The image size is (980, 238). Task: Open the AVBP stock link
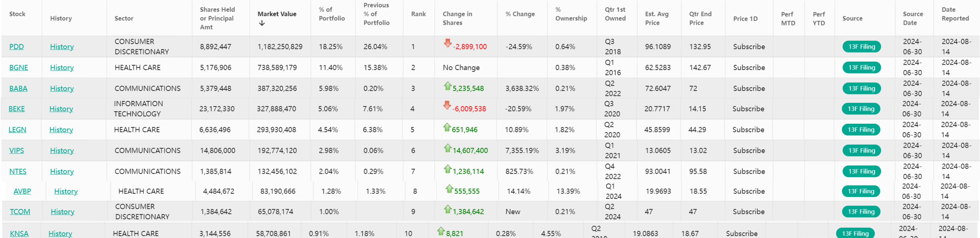click(22, 192)
